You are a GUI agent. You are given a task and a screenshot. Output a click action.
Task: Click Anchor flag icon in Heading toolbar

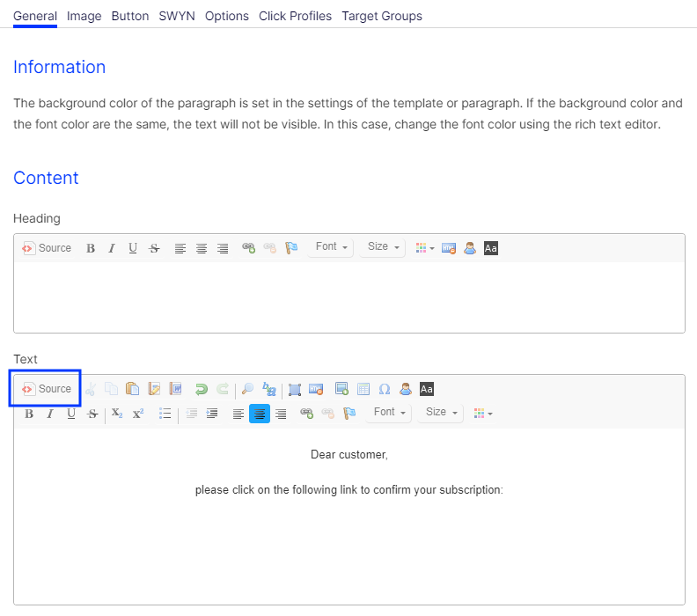(291, 248)
